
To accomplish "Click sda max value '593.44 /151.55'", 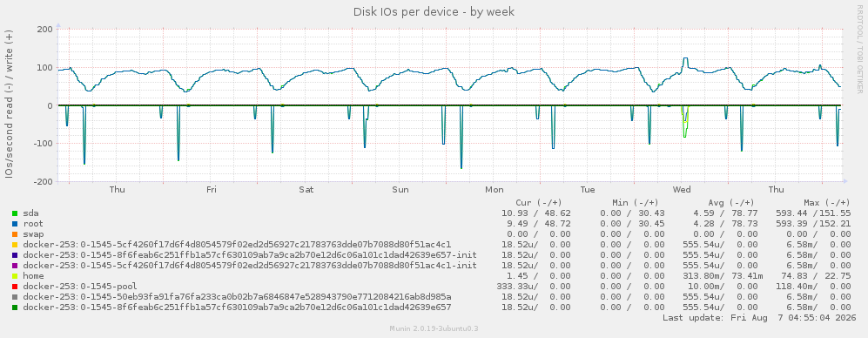I will pos(814,213).
